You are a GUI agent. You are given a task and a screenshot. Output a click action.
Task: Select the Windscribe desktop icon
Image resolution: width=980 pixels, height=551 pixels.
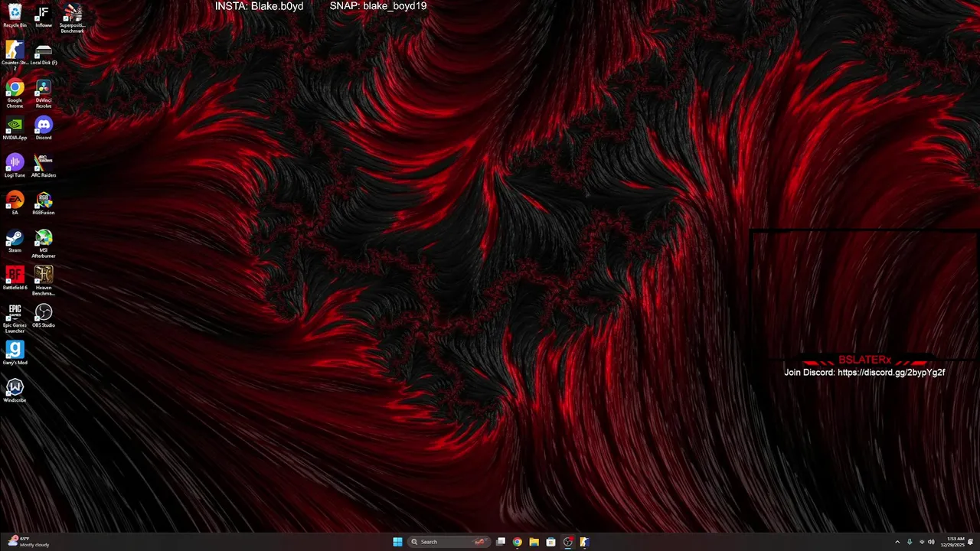[x=15, y=390]
